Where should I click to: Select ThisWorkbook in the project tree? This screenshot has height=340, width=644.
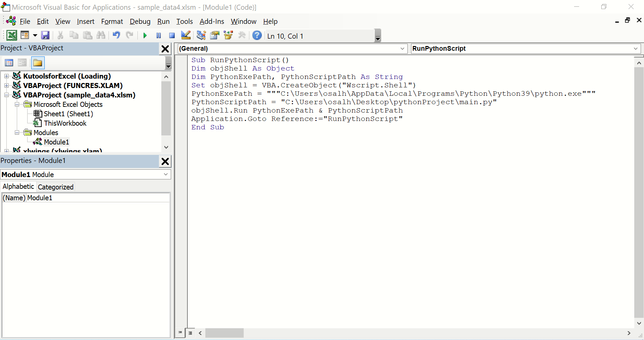(x=65, y=123)
